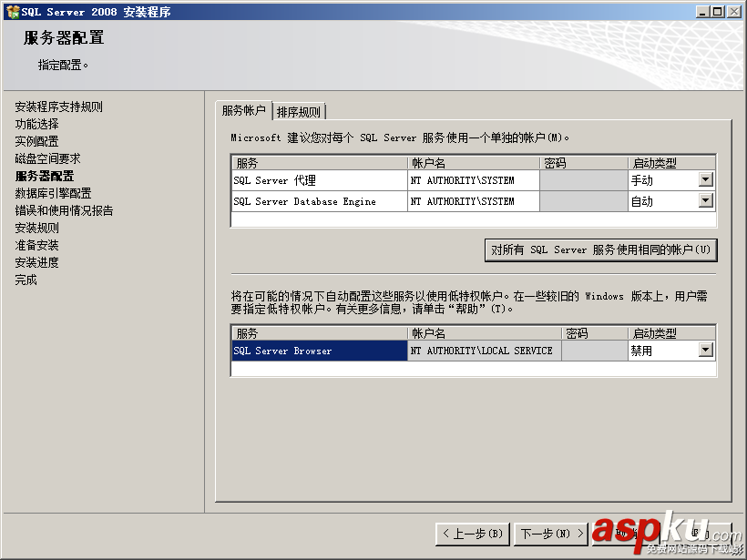
Task: Click the 完成 step in sidebar
Action: click(26, 280)
